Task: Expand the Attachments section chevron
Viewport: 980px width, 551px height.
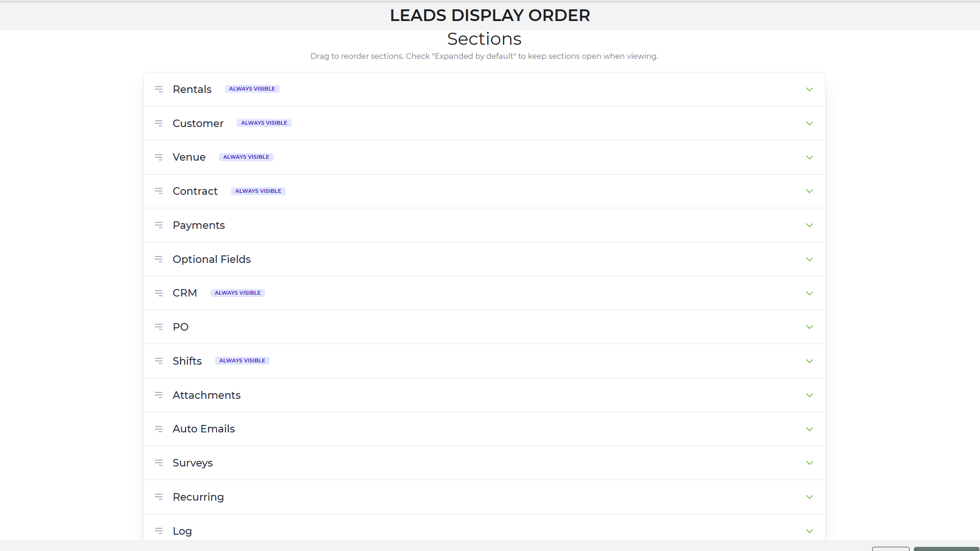Action: 809,395
